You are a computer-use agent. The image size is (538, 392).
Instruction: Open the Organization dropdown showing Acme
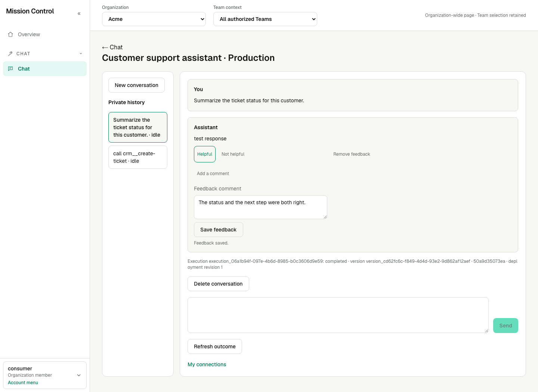(x=154, y=19)
